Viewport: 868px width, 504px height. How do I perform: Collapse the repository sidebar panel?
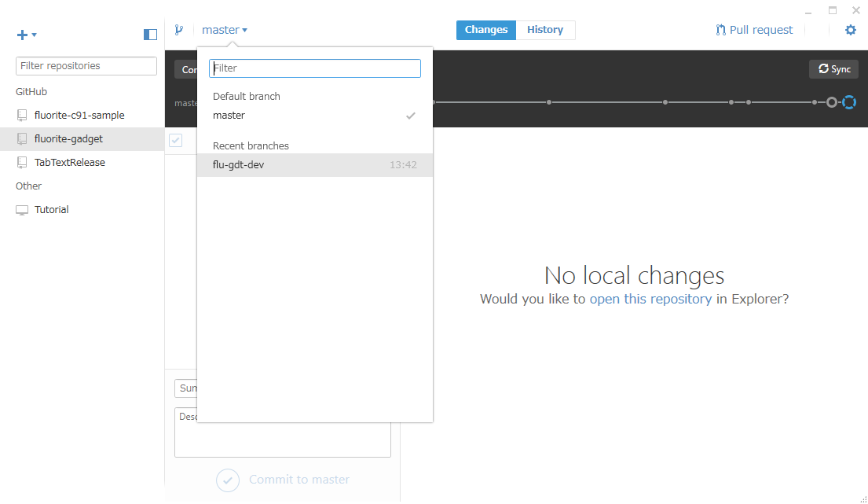click(150, 35)
